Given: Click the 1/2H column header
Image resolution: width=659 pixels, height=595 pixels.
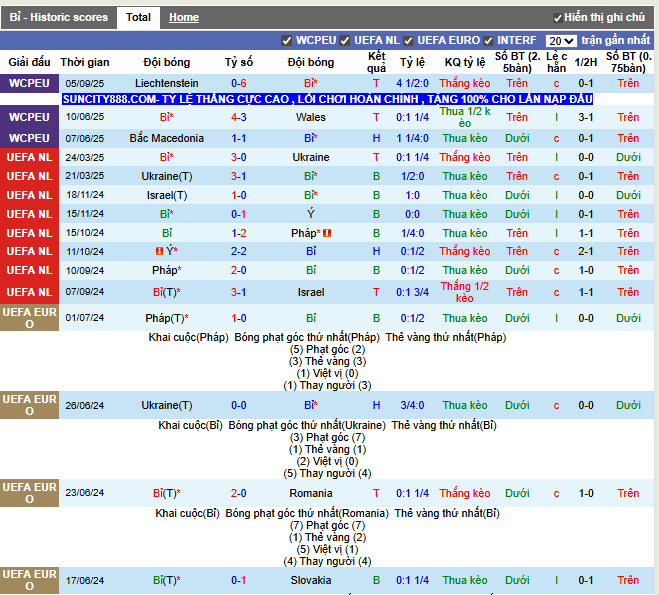Looking at the screenshot, I should tap(585, 62).
